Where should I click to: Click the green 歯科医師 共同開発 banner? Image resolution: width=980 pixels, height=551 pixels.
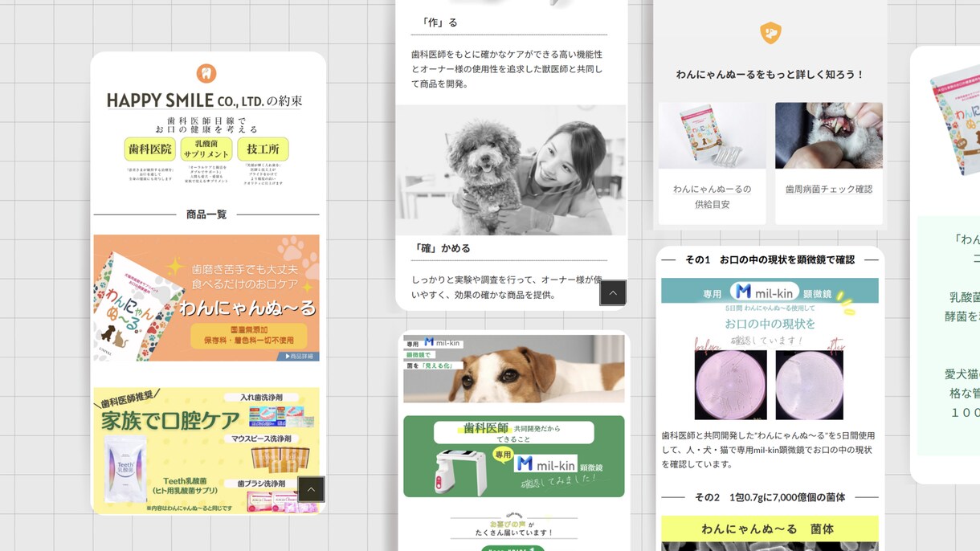pos(514,456)
